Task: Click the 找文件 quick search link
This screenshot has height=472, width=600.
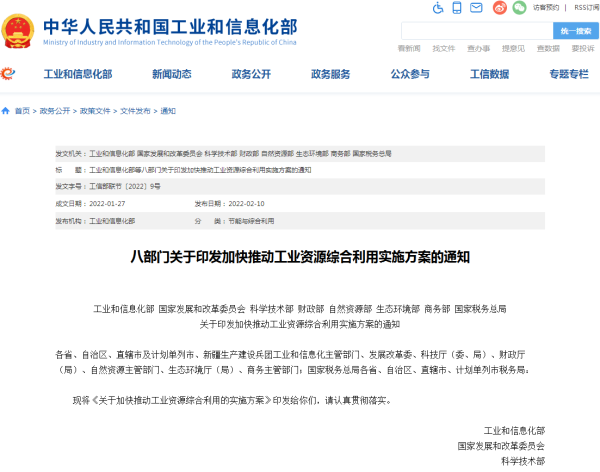Action: (443, 48)
